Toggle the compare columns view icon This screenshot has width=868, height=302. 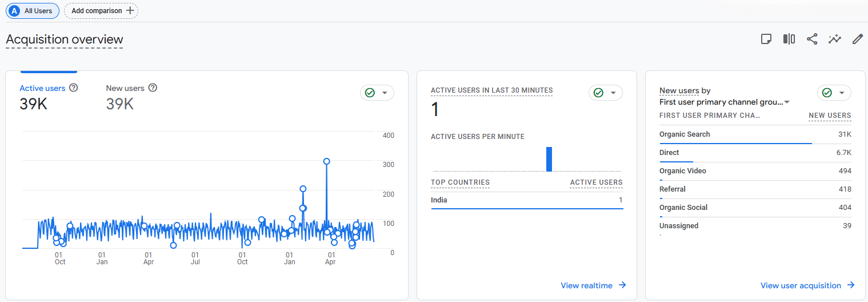pyautogui.click(x=789, y=39)
